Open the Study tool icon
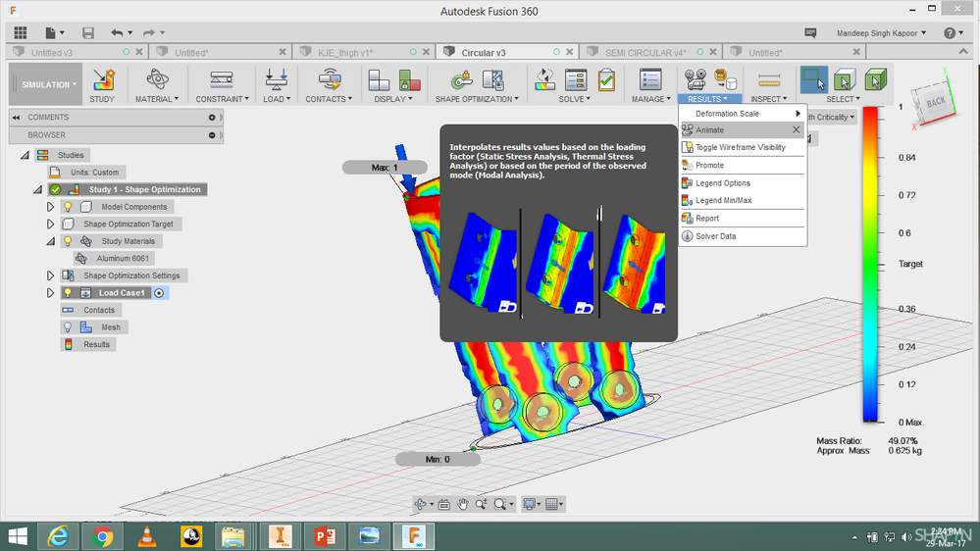980x551 pixels. tap(102, 80)
